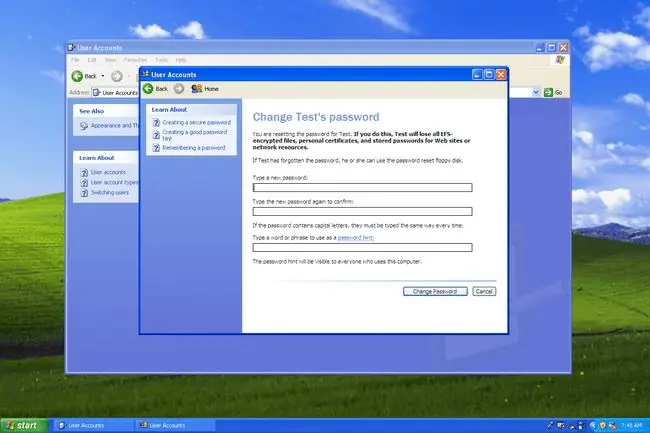The height and width of the screenshot is (433, 650).
Task: Expand the address bar dropdown arrow
Action: (536, 92)
